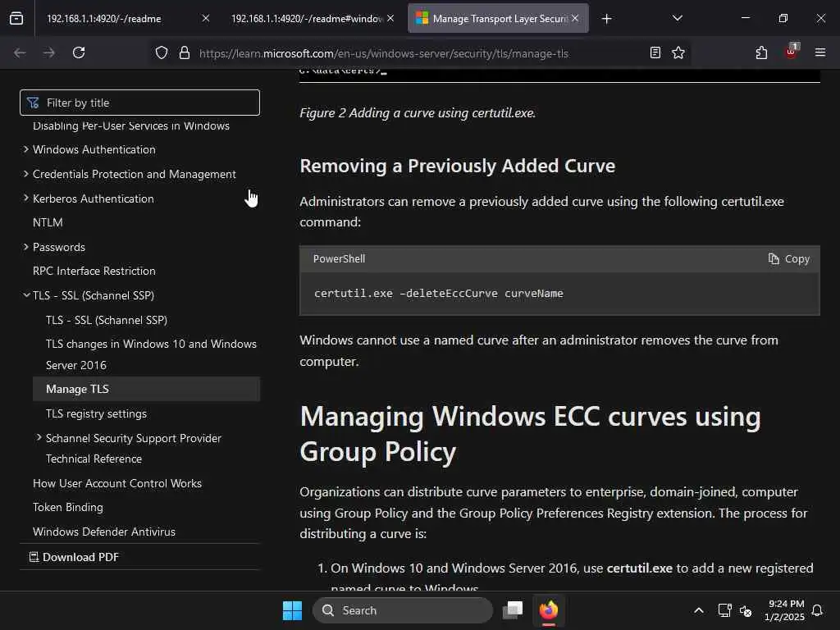Click the Removing a Previously Added Curve heading

(x=458, y=166)
